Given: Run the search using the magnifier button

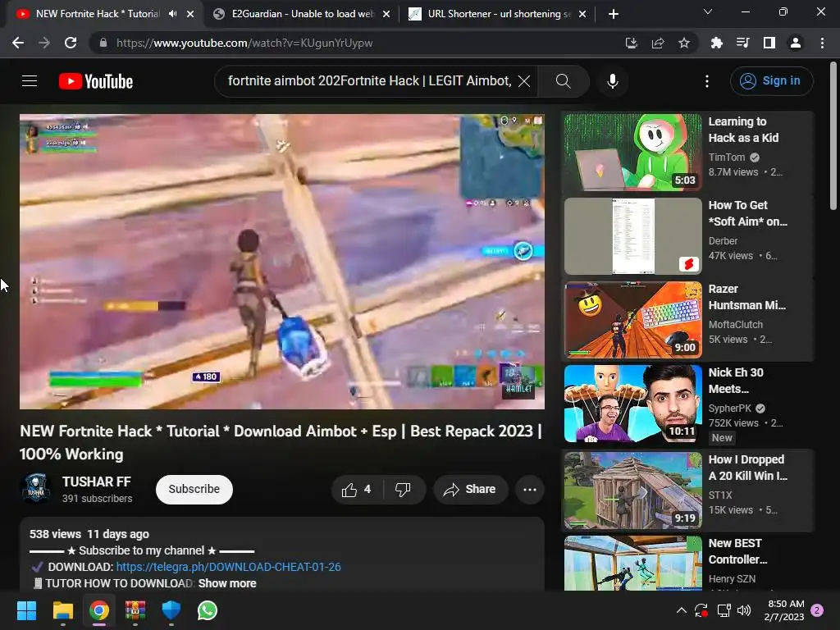Looking at the screenshot, I should (x=563, y=81).
